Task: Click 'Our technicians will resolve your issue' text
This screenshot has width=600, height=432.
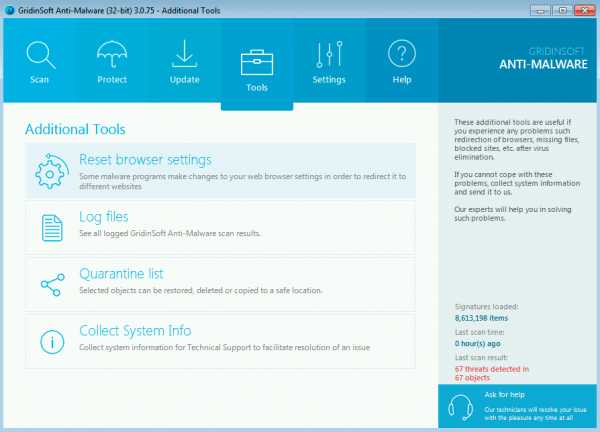Action: pyautogui.click(x=535, y=414)
